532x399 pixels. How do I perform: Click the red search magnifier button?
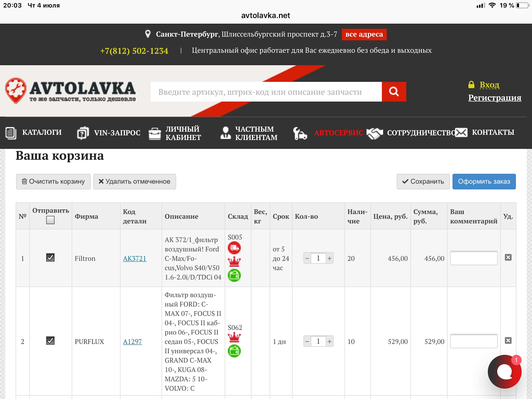[x=394, y=92]
